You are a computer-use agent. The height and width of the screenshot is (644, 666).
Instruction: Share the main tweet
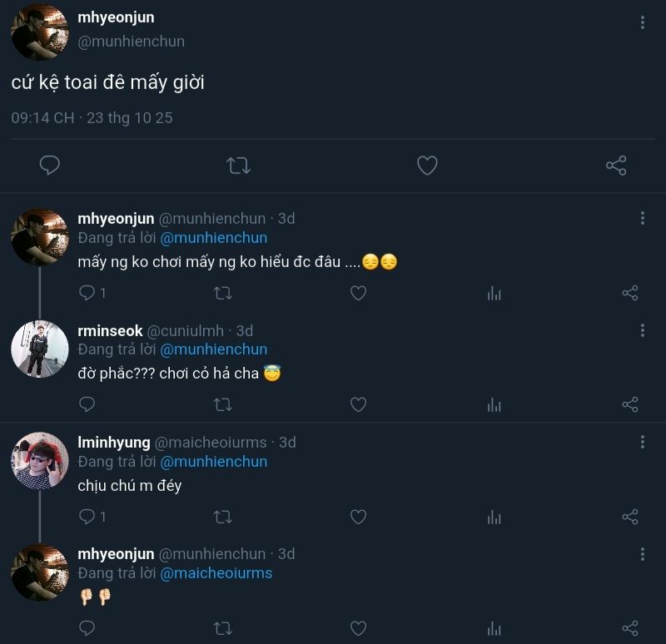pos(616,166)
